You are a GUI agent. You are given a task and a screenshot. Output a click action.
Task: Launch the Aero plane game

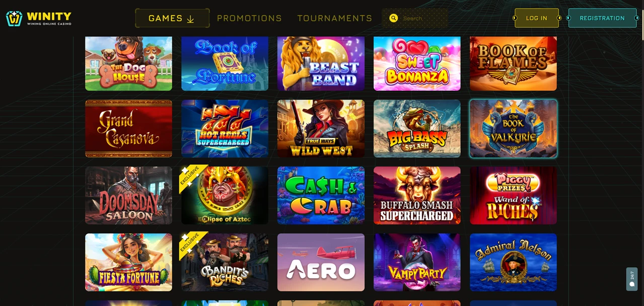[x=321, y=262]
